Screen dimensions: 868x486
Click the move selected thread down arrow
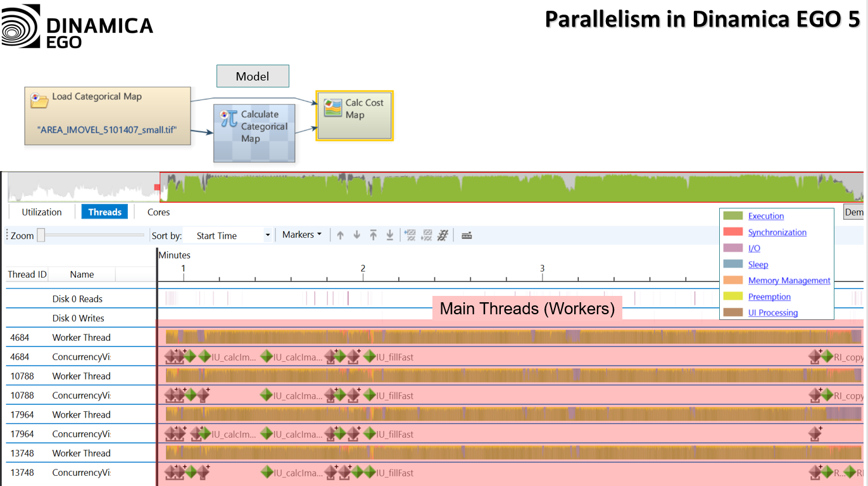tap(356, 235)
